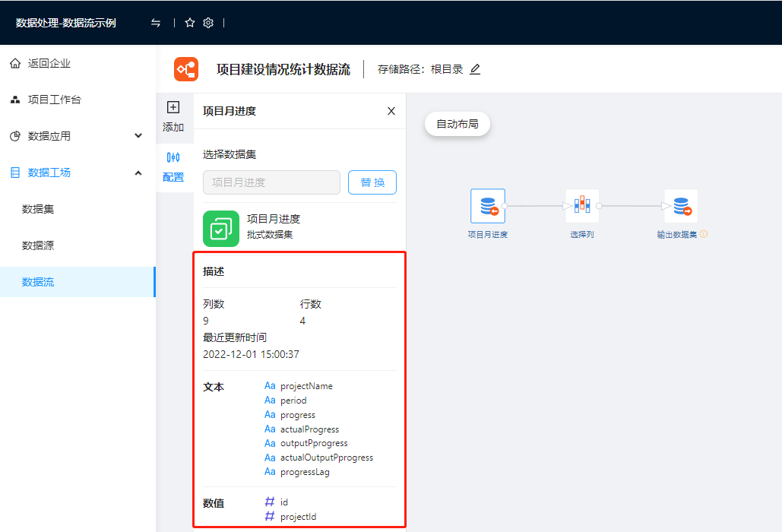Open settings gear in top bar

click(x=208, y=23)
